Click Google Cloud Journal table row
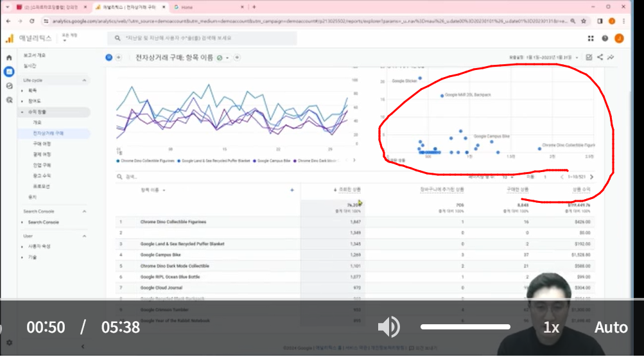The image size is (644, 357). point(355,288)
